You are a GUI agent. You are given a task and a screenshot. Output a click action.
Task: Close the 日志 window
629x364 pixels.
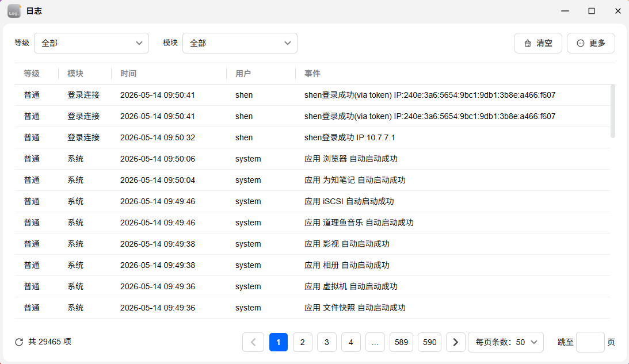[x=617, y=11]
